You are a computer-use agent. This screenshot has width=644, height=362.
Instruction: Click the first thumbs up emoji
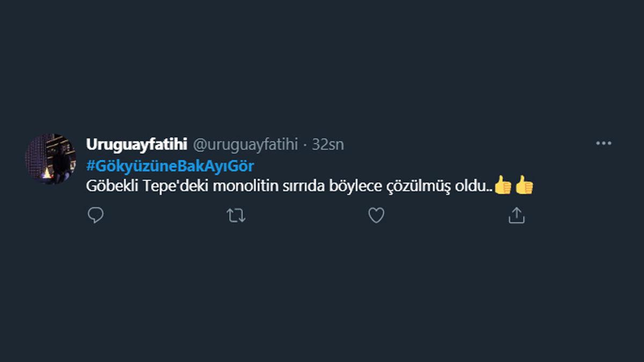tap(502, 186)
